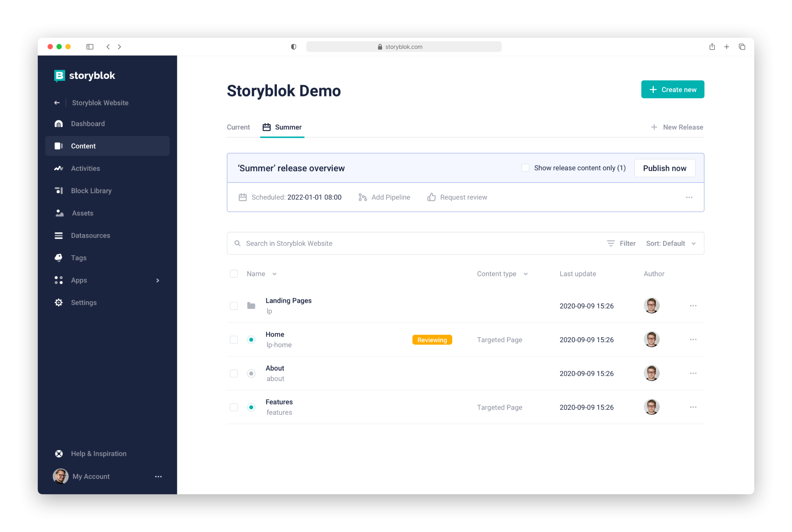The width and height of the screenshot is (792, 532).
Task: Click the Publish now button
Action: (664, 168)
